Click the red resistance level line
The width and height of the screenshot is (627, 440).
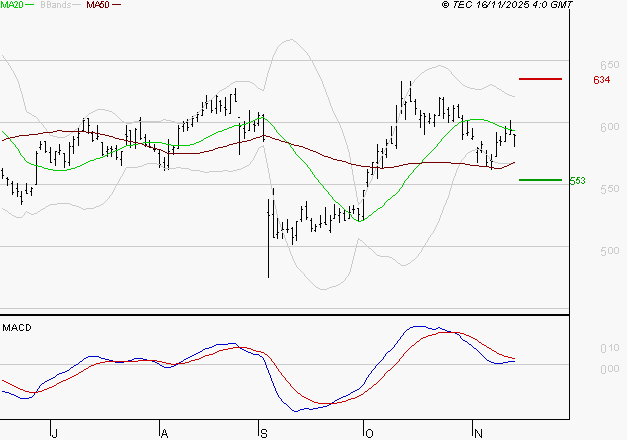(x=540, y=79)
